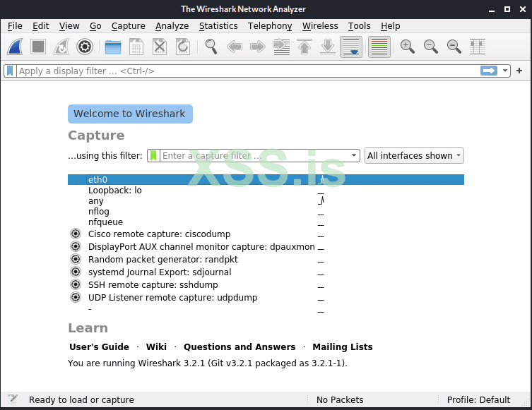Zoom out on the packet text
Image resolution: width=532 pixels, height=410 pixels.
click(x=430, y=47)
